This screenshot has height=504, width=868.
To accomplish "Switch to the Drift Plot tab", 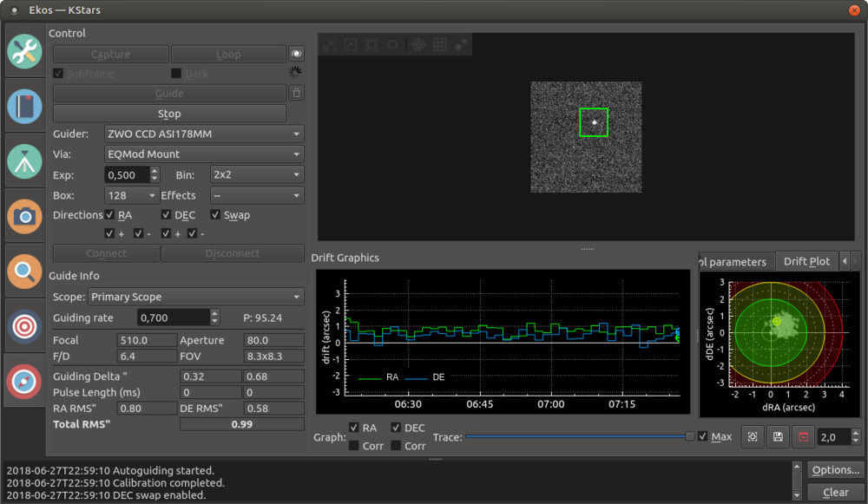I will pos(806,261).
